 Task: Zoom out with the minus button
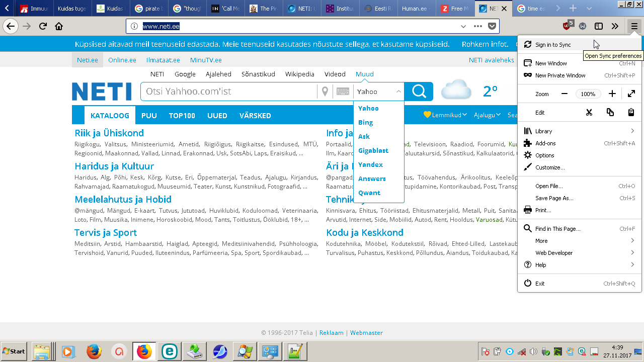565,94
